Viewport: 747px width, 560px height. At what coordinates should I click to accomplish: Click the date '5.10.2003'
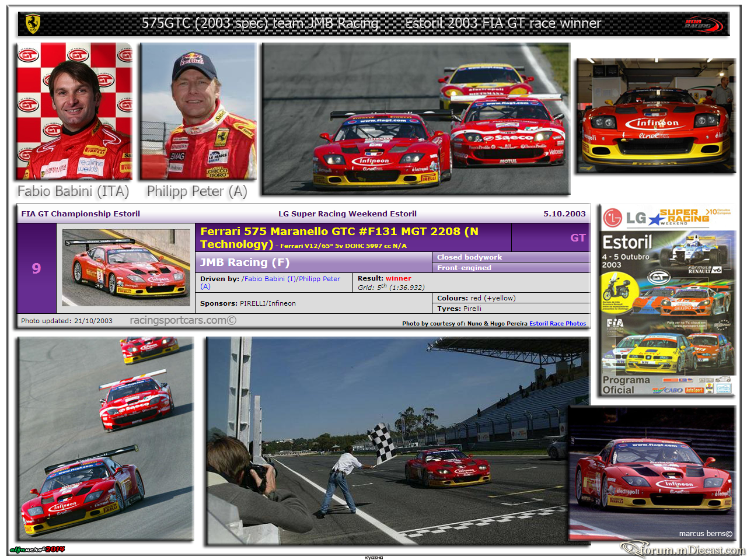pos(564,213)
